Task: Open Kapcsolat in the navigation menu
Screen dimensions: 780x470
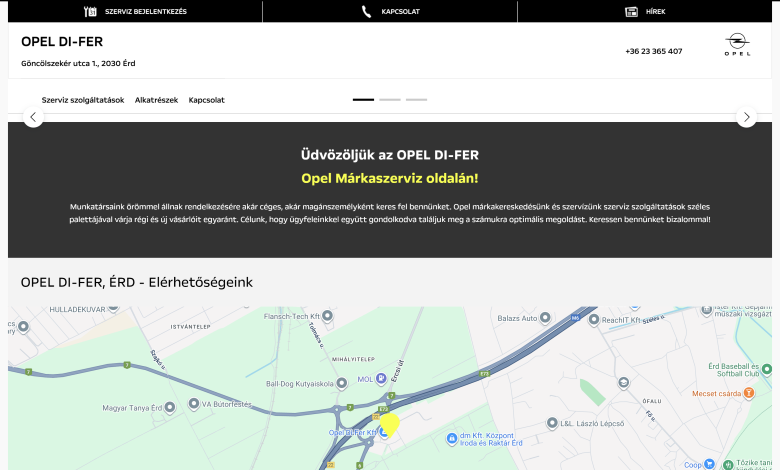Action: (x=206, y=100)
